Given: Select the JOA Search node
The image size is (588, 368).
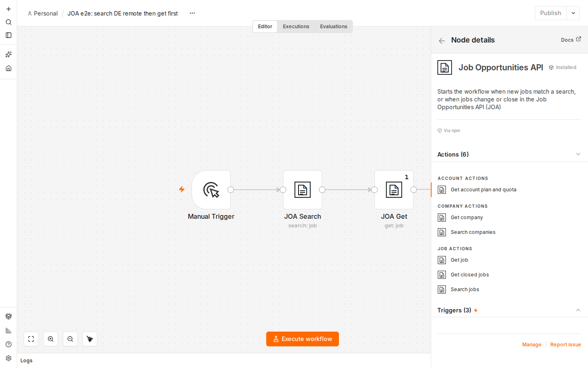Looking at the screenshot, I should (x=303, y=190).
